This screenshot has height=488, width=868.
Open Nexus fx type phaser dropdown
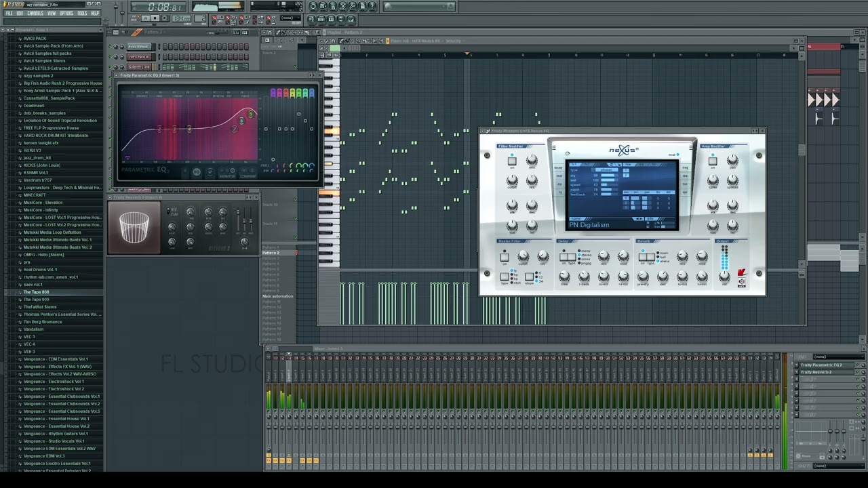coord(606,170)
